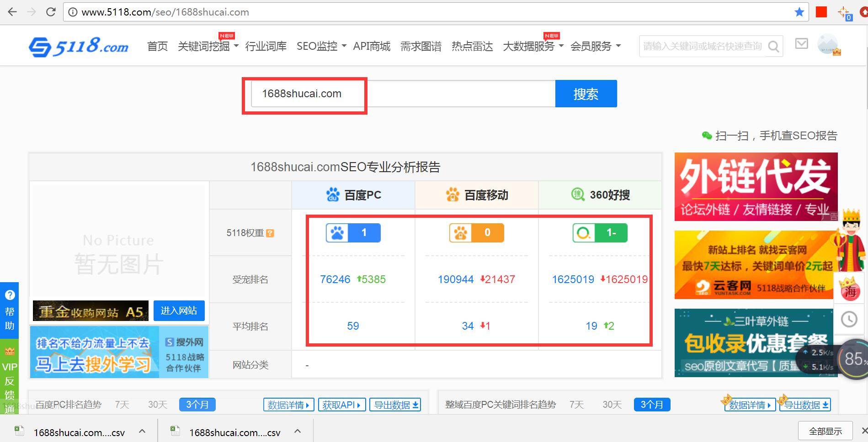Click 百度PC 受宠排名 value 76246
This screenshot has height=442, width=868.
coord(335,279)
